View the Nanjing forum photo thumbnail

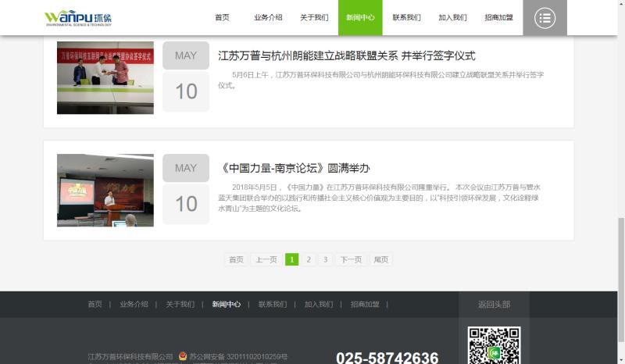click(x=105, y=190)
